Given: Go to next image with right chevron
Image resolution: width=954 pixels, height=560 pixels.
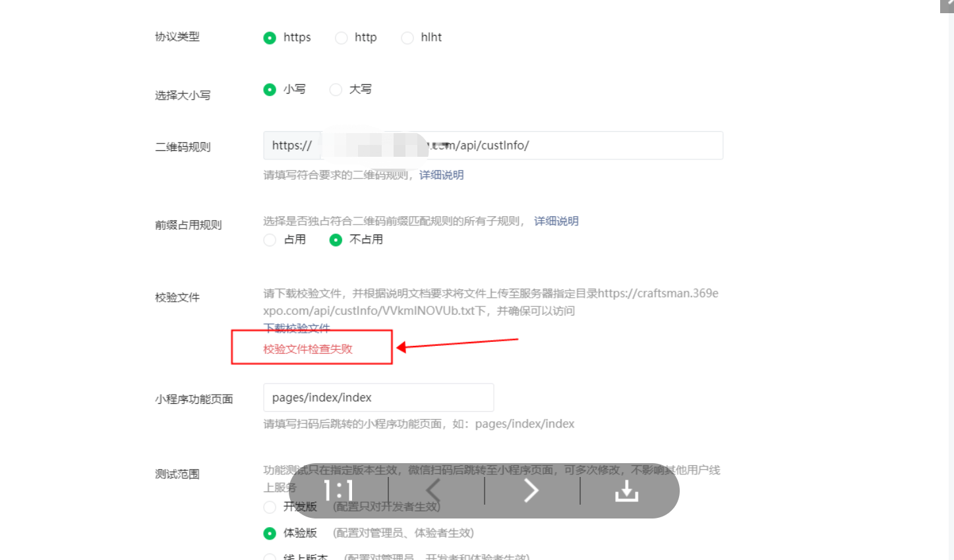Looking at the screenshot, I should tap(531, 490).
